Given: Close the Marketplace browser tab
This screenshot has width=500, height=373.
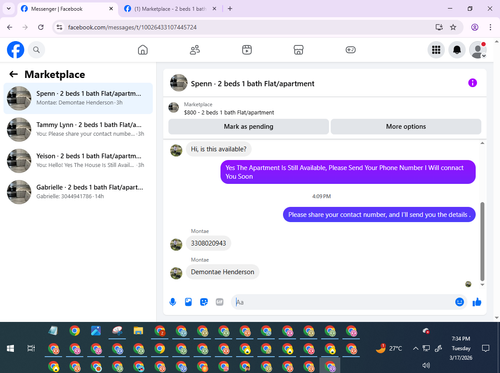Looking at the screenshot, I should 214,9.
